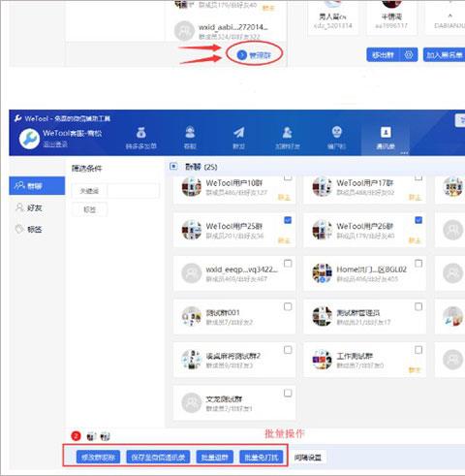
Task: Toggle the select-all box beside 群聊 (25)
Action: pyautogui.click(x=173, y=167)
